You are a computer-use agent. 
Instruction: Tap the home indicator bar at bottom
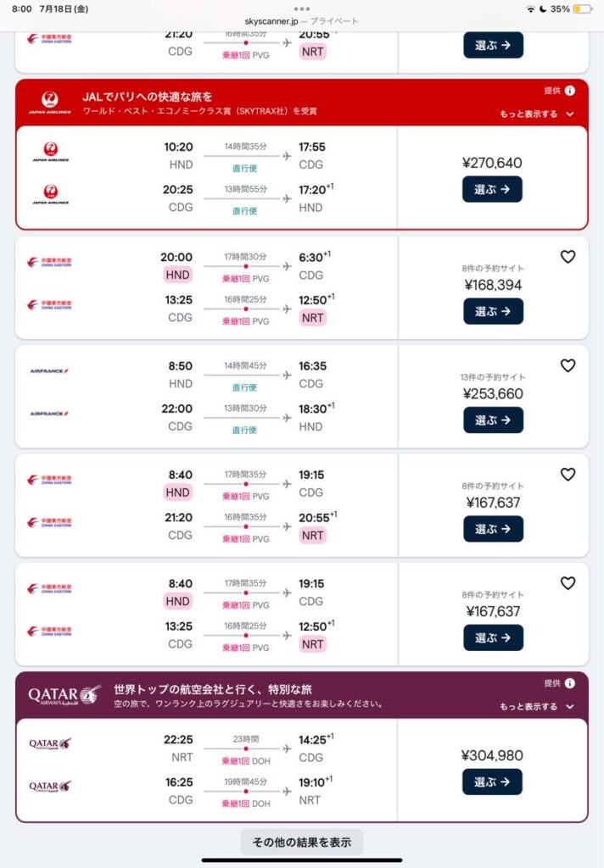(x=302, y=860)
